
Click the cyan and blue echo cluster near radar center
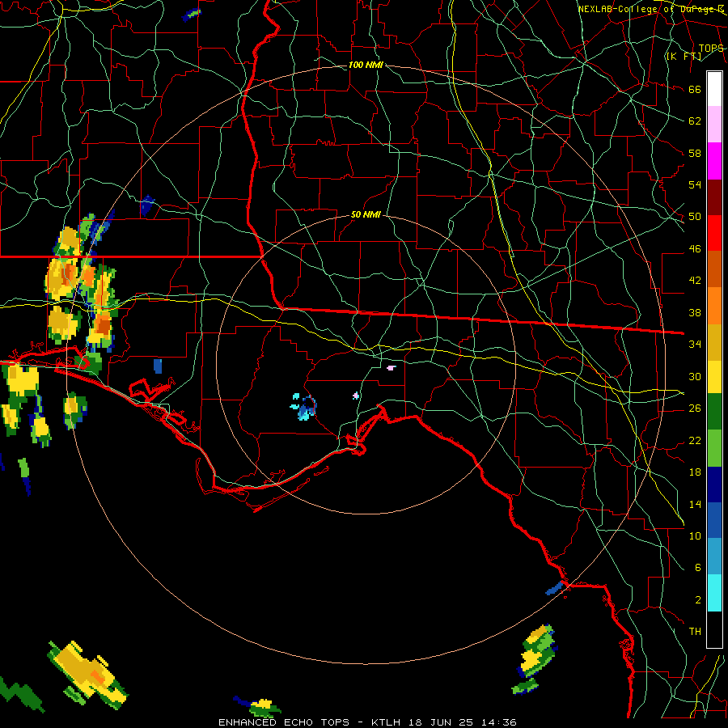tap(304, 407)
